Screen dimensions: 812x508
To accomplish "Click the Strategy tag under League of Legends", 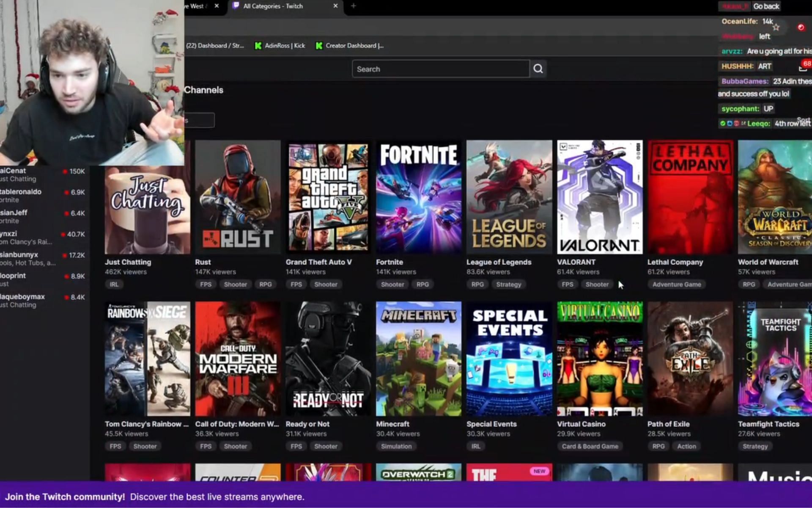I will coord(508,284).
